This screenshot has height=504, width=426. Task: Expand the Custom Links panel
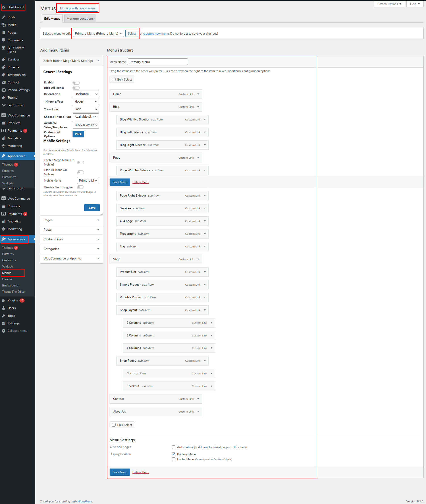[x=71, y=239]
